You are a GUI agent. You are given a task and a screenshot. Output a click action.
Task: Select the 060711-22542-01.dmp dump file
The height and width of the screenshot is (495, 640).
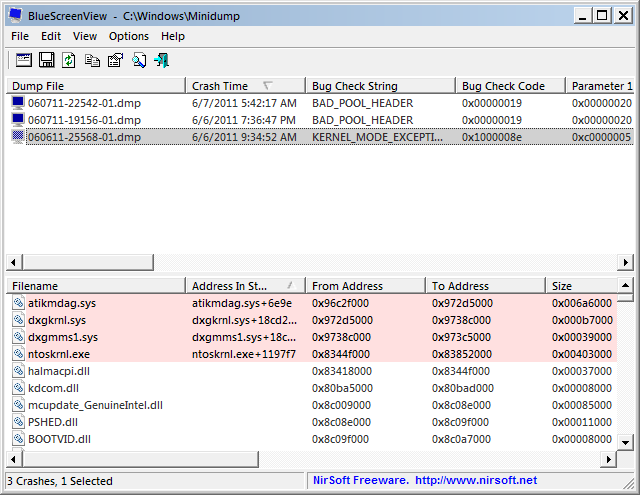pos(84,103)
